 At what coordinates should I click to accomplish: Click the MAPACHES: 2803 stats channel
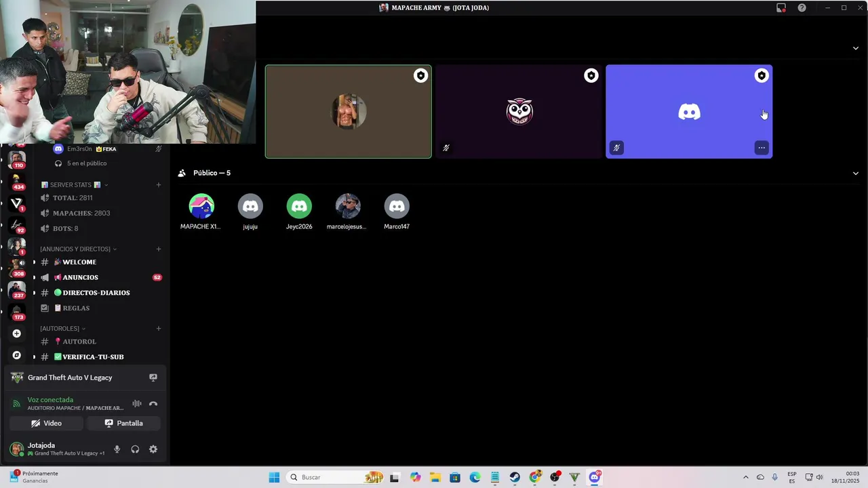coord(100,213)
